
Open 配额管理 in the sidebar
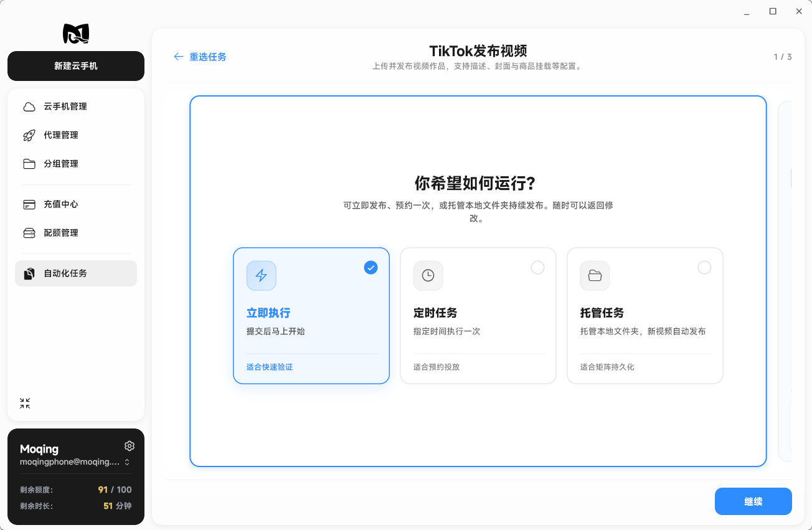tap(76, 233)
